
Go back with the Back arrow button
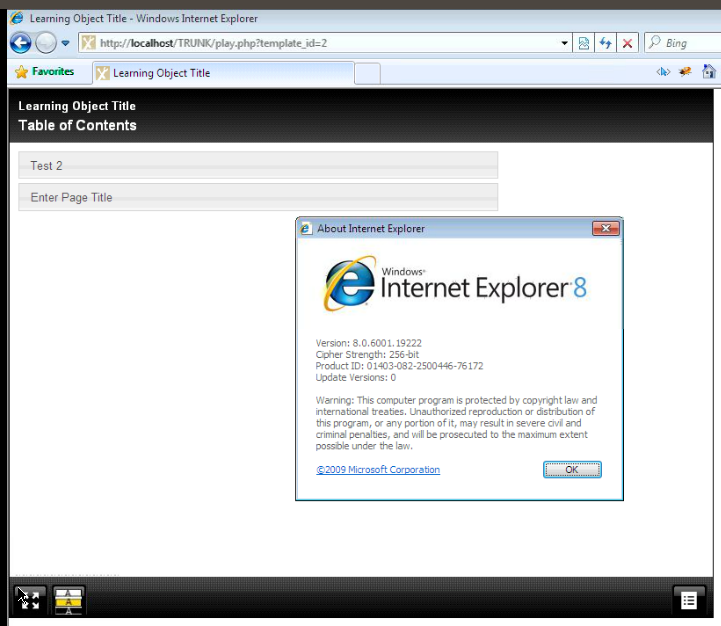point(21,43)
